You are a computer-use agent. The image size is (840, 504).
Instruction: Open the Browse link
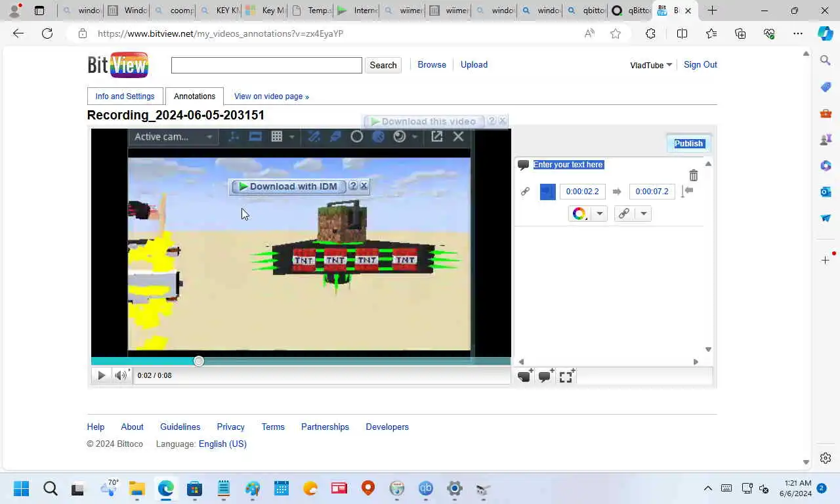click(432, 64)
